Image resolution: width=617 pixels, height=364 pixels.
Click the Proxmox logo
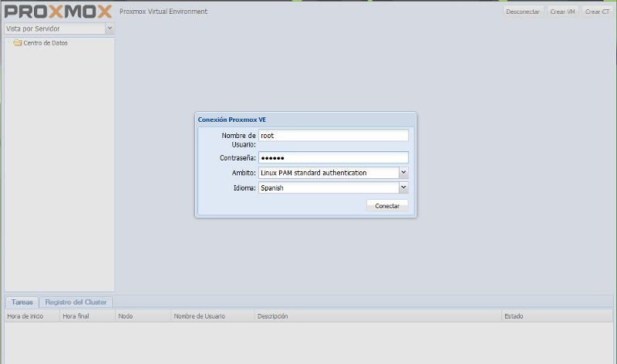59,12
